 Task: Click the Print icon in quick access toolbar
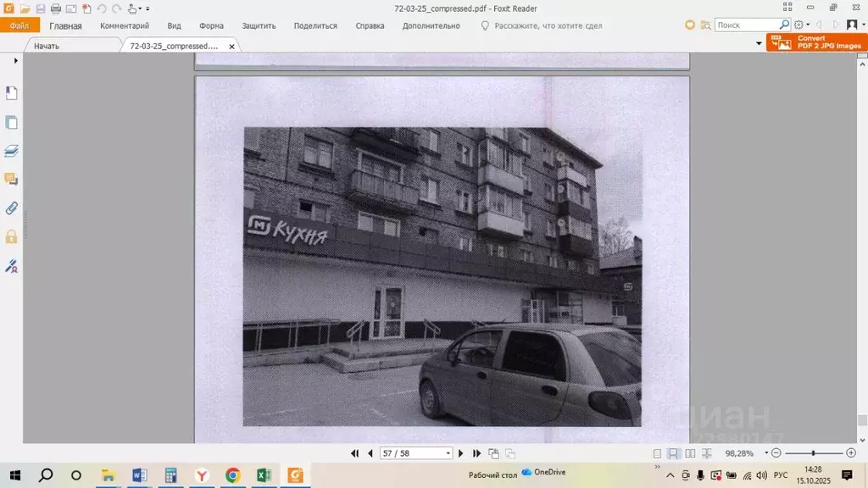click(x=55, y=8)
